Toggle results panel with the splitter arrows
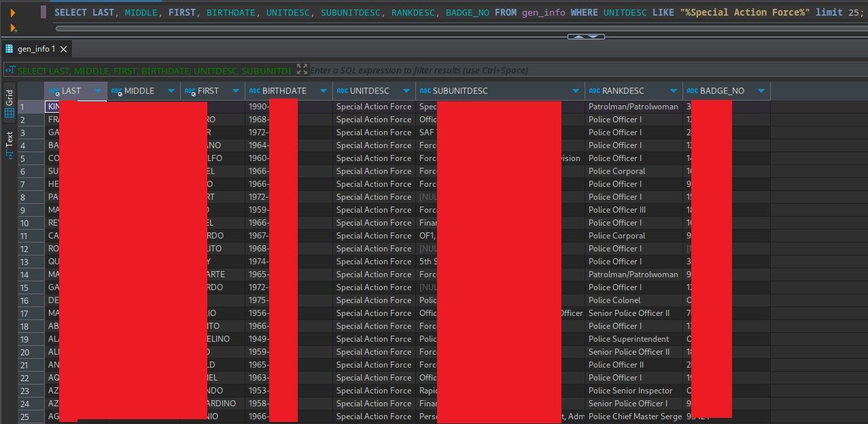 point(585,37)
